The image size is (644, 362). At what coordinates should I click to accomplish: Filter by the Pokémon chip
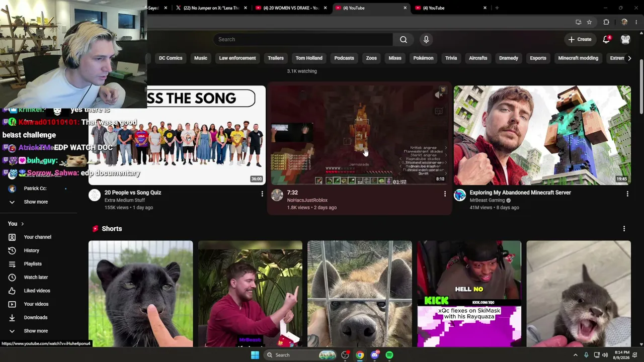point(423,58)
